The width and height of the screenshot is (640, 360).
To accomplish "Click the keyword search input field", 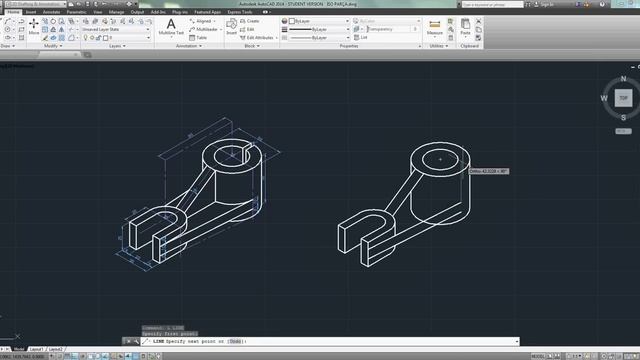I will coord(492,4).
